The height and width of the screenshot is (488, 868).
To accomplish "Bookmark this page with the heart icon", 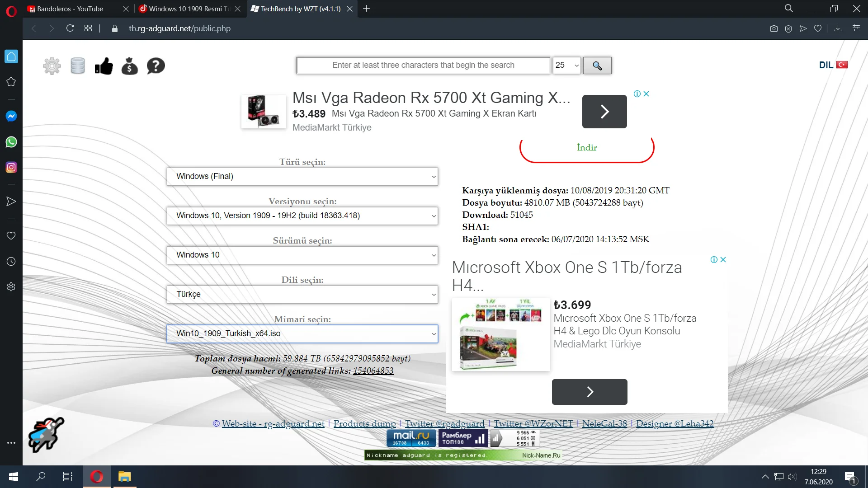I will click(818, 28).
